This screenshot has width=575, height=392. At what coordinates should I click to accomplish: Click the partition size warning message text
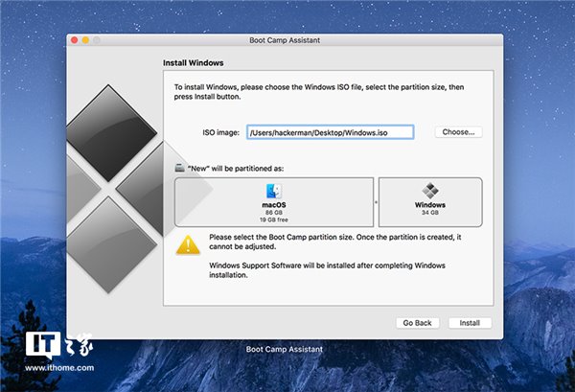tap(335, 242)
